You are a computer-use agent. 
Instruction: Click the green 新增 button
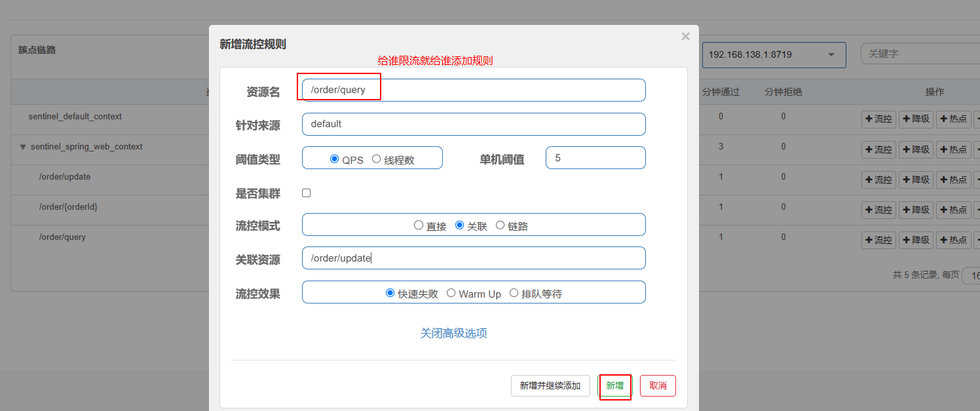click(x=614, y=385)
